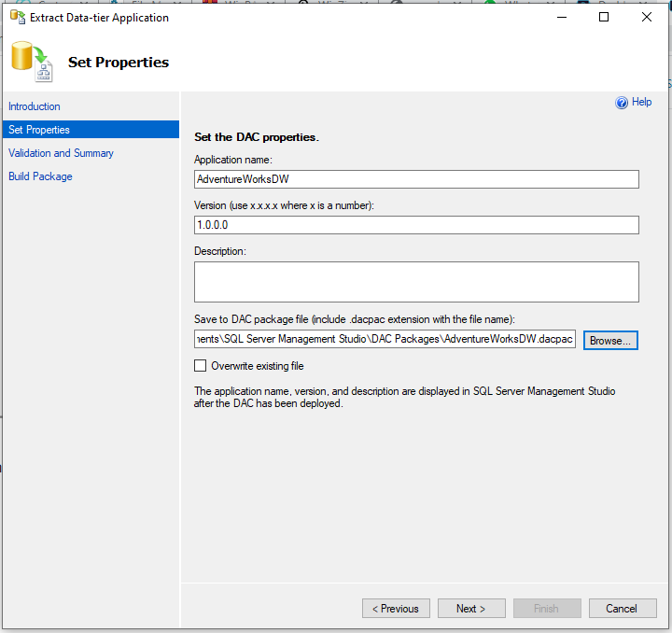Go to the Introduction step
Image resolution: width=672 pixels, height=633 pixels.
(x=35, y=106)
